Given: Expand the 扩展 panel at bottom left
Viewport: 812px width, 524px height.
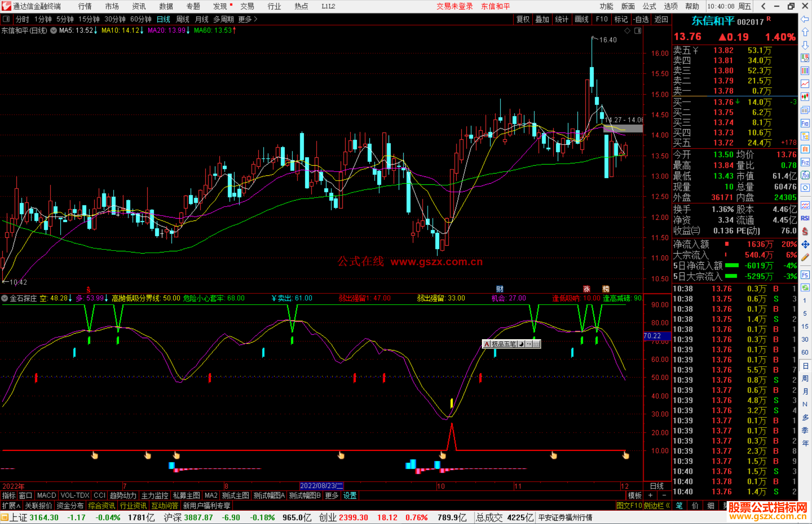Looking at the screenshot, I should pos(11,506).
